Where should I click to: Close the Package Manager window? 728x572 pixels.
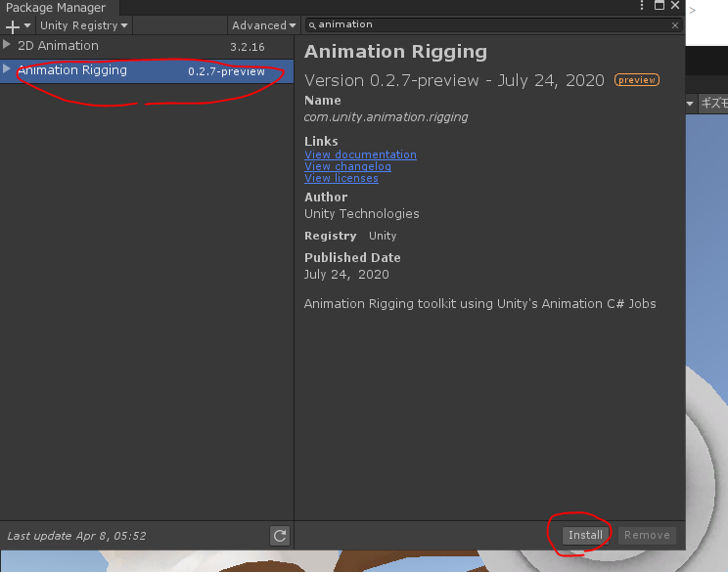[675, 7]
